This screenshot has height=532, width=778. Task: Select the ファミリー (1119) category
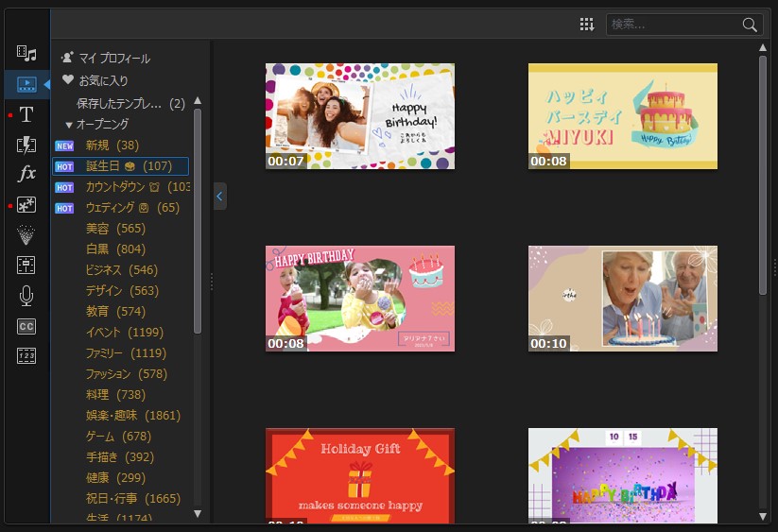[126, 353]
